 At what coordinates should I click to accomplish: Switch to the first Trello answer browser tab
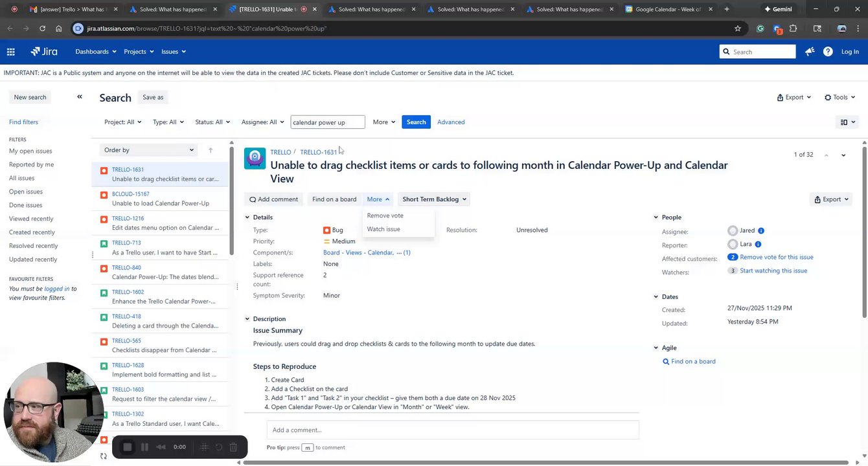pos(73,9)
